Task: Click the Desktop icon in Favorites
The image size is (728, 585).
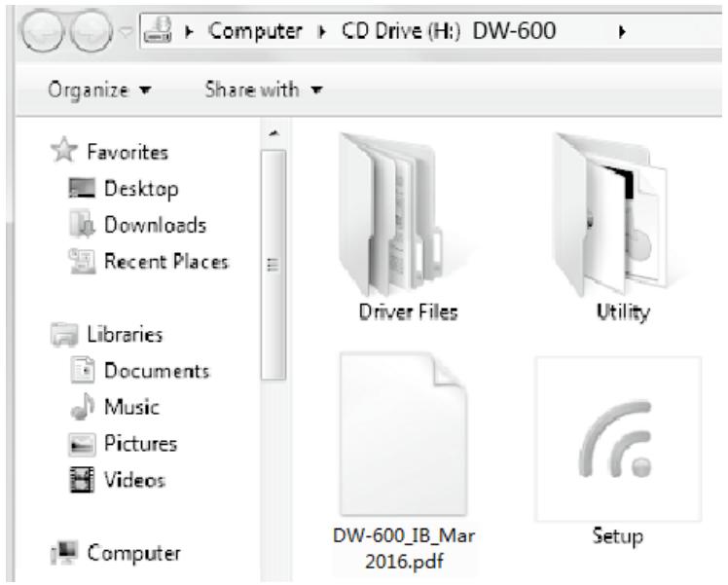Action: click(x=82, y=188)
